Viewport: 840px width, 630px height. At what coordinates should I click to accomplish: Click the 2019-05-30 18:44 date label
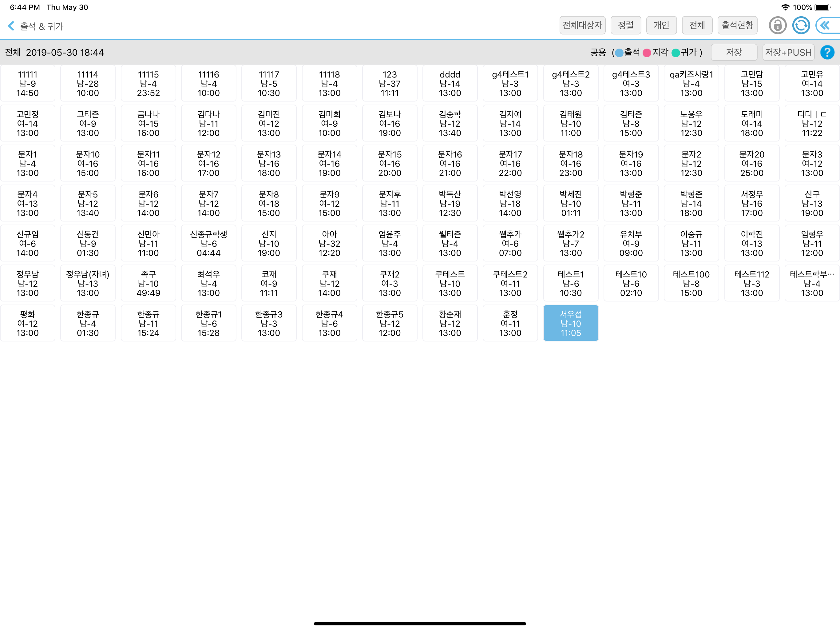point(65,52)
